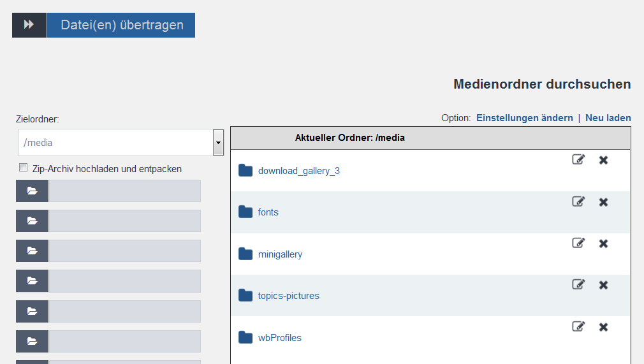This screenshot has height=364, width=644.
Task: Remove the topics-pictures folder
Action: pyautogui.click(x=603, y=285)
